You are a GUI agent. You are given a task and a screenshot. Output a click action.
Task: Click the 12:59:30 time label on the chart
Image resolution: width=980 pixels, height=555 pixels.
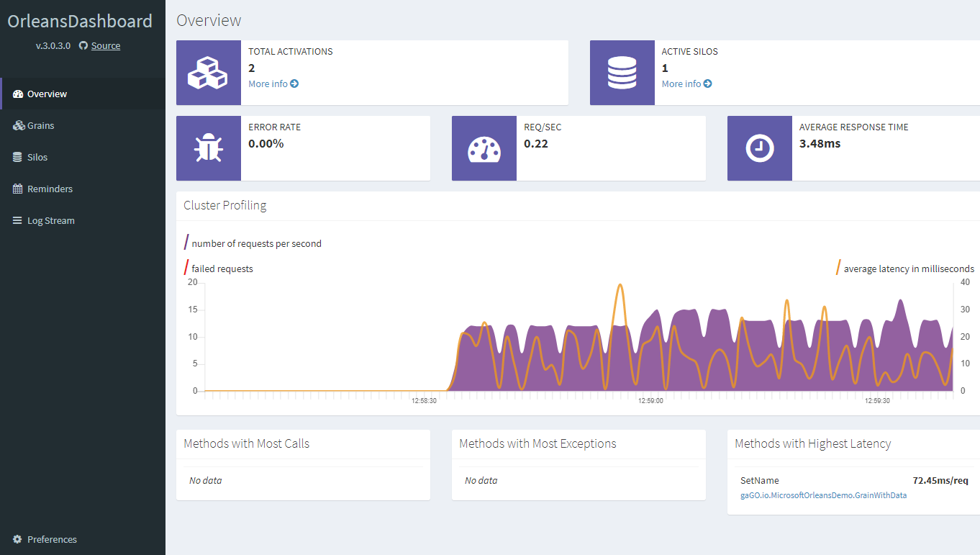click(877, 401)
